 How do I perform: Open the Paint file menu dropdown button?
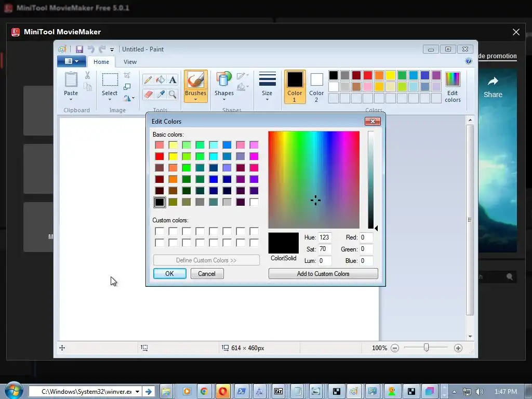click(x=72, y=61)
